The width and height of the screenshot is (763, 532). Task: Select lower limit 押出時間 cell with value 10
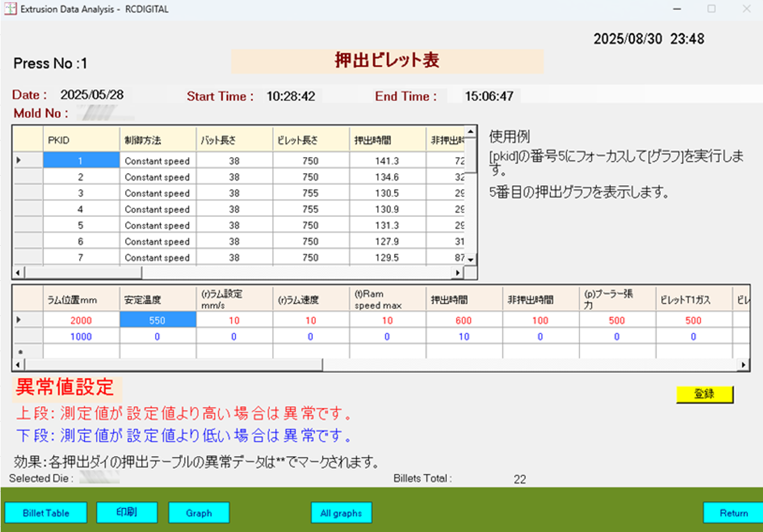click(x=464, y=337)
